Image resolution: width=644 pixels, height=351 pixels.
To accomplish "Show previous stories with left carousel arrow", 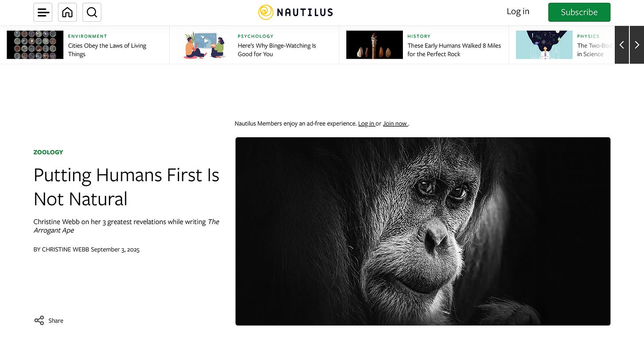I will 622,45.
